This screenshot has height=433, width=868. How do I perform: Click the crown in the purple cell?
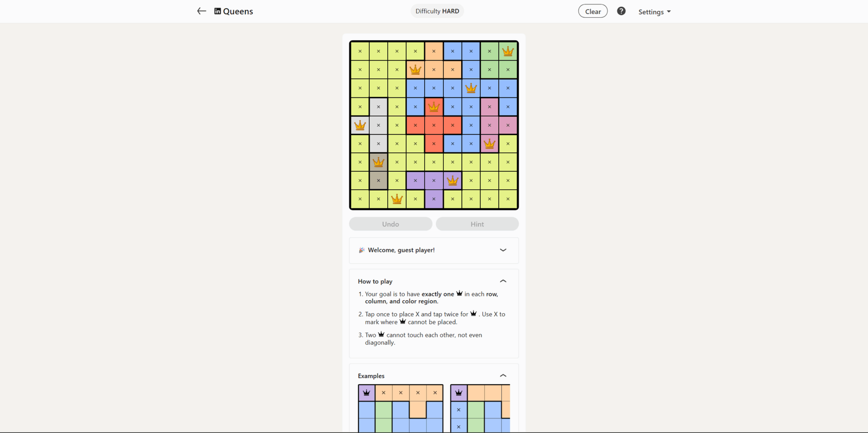tap(452, 180)
